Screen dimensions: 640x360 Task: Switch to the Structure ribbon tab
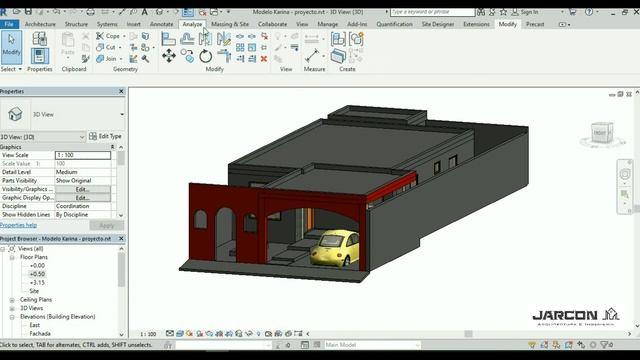[x=76, y=24]
